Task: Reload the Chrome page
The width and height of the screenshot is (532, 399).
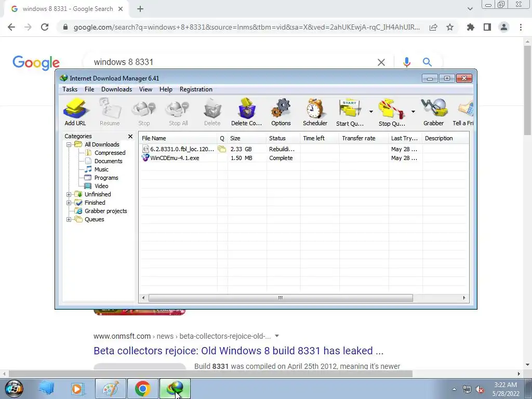Action: click(45, 27)
